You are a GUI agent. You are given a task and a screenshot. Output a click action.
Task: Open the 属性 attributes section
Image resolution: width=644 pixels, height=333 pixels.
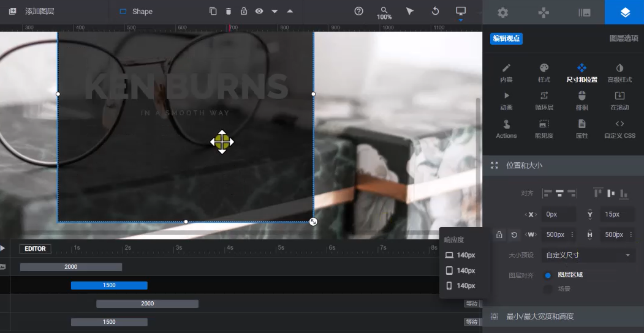[x=581, y=129]
